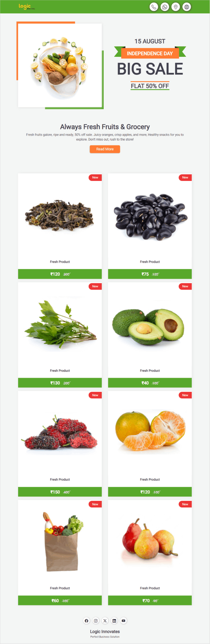Click the FLAT 50% OFF banner text

[150, 86]
